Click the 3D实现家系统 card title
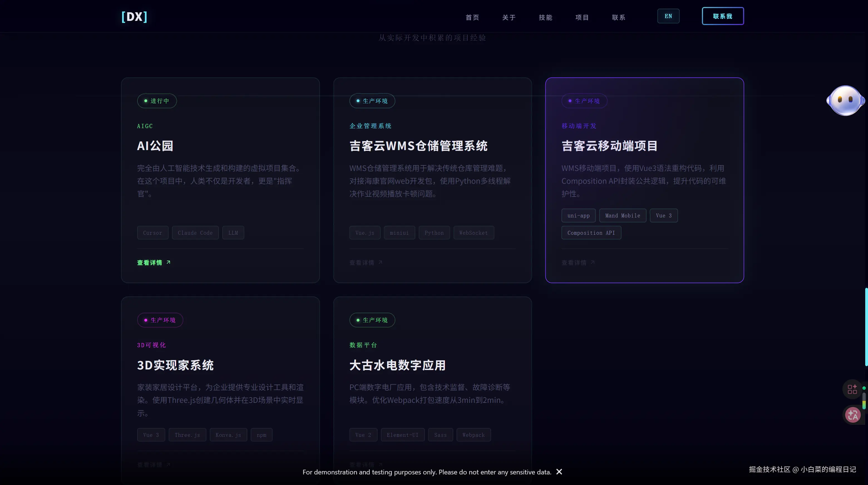The width and height of the screenshot is (868, 485). click(x=175, y=365)
